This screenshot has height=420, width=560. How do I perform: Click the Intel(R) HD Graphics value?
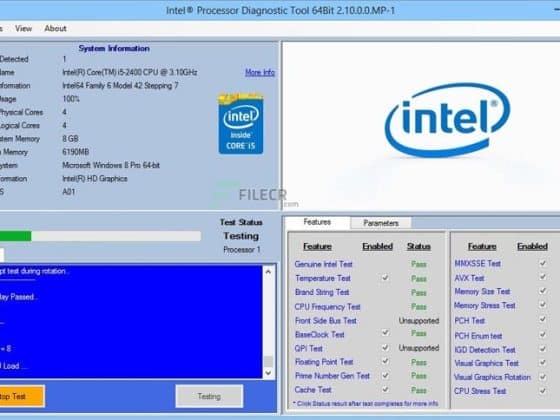[x=95, y=179]
